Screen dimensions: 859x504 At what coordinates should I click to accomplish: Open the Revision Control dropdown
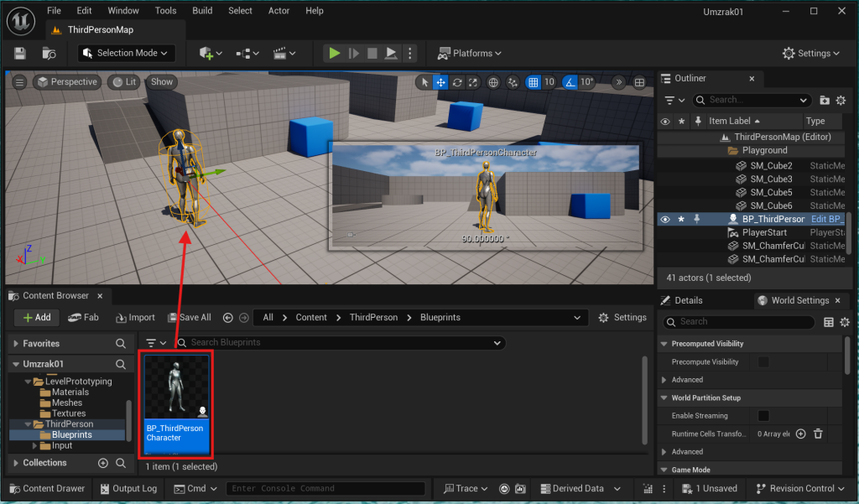click(x=801, y=488)
